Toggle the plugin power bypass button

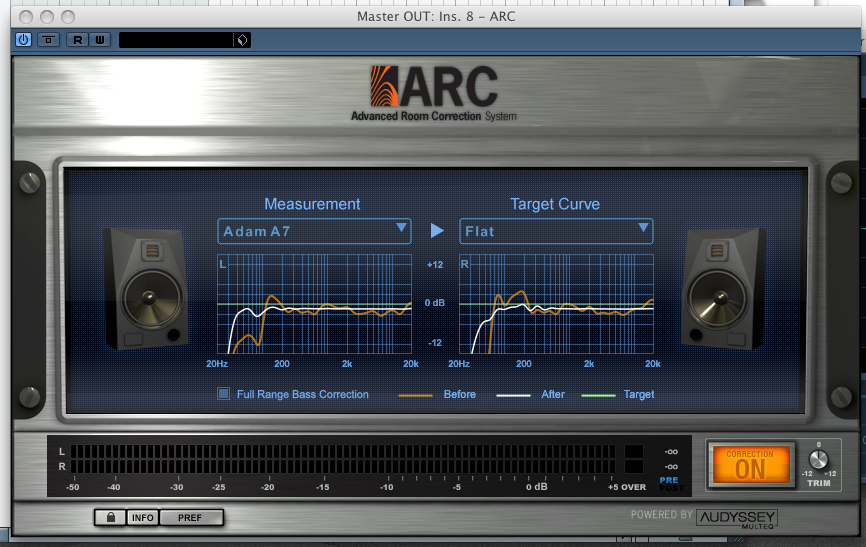pos(23,40)
